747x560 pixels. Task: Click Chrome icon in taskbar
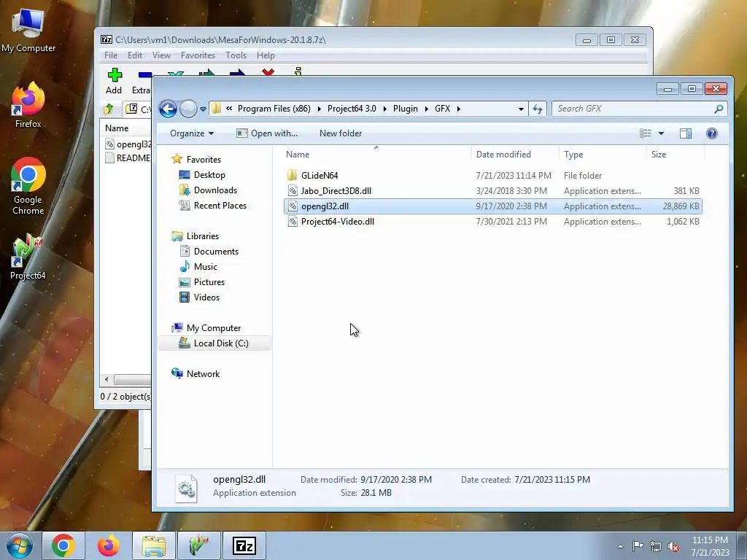point(63,545)
